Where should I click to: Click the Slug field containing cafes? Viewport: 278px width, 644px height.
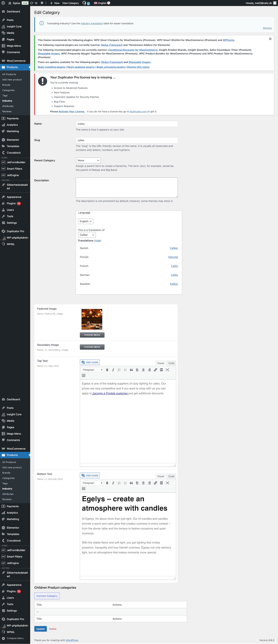(x=127, y=140)
